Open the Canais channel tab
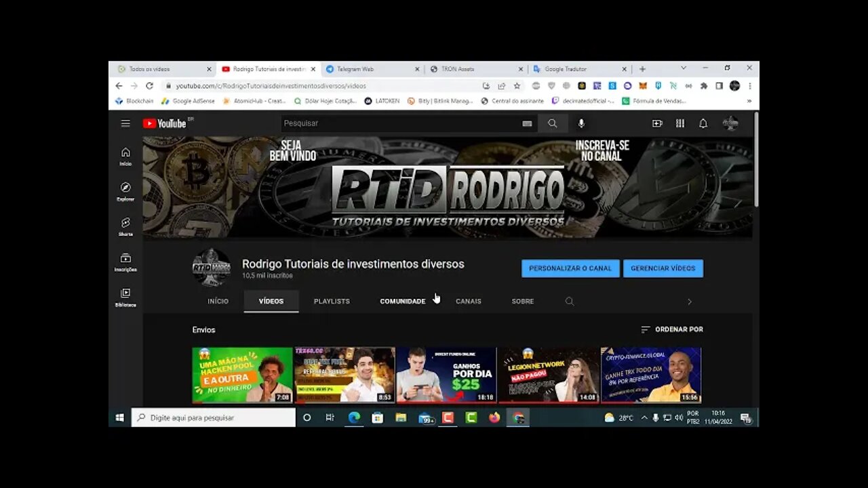 click(469, 302)
